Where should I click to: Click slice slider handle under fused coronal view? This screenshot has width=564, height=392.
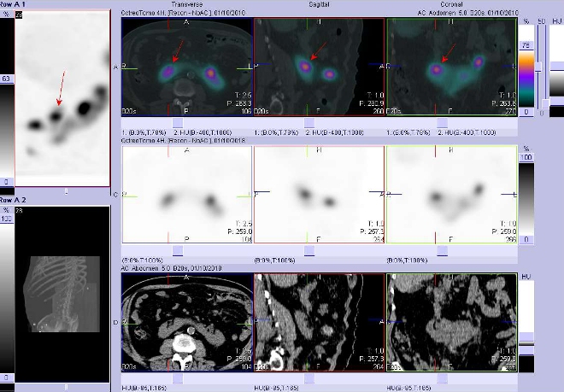[x=441, y=124]
